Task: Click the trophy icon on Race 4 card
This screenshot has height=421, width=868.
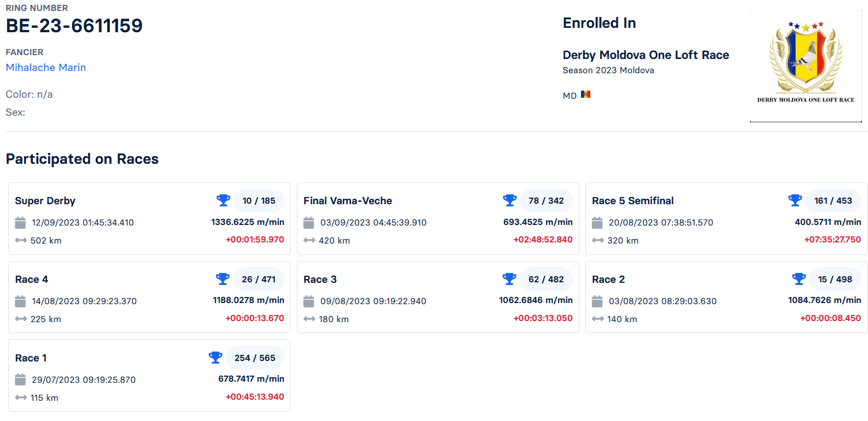Action: coord(222,279)
